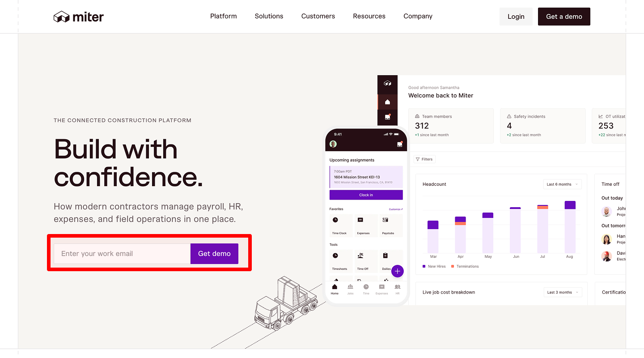Toggle the Terminations legend in Headcount chart

(x=465, y=266)
